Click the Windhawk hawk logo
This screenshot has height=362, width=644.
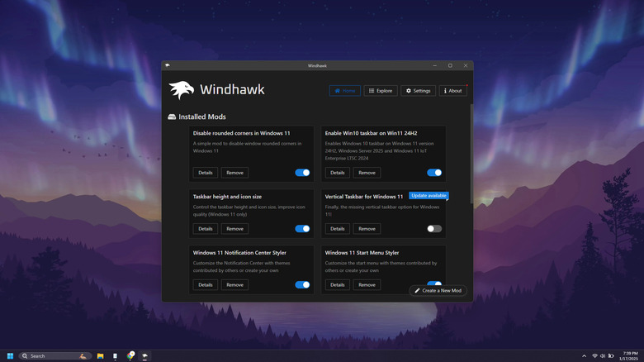(181, 90)
